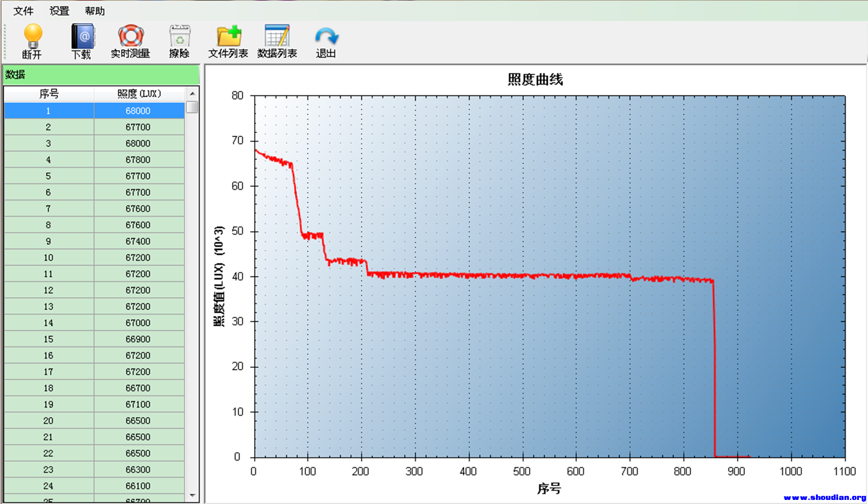Image resolution: width=868 pixels, height=504 pixels.
Task: Select row 8 in the data table
Action: tap(94, 225)
